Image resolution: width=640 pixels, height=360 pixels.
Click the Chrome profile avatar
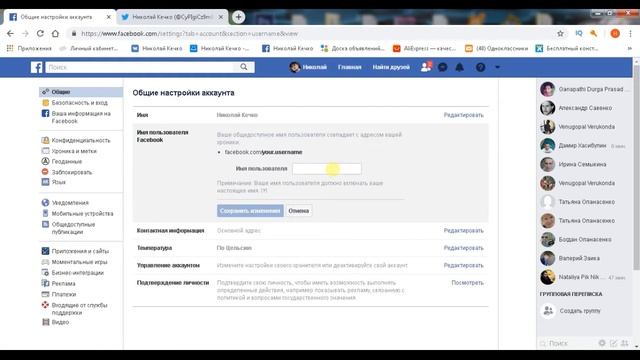[x=615, y=33]
